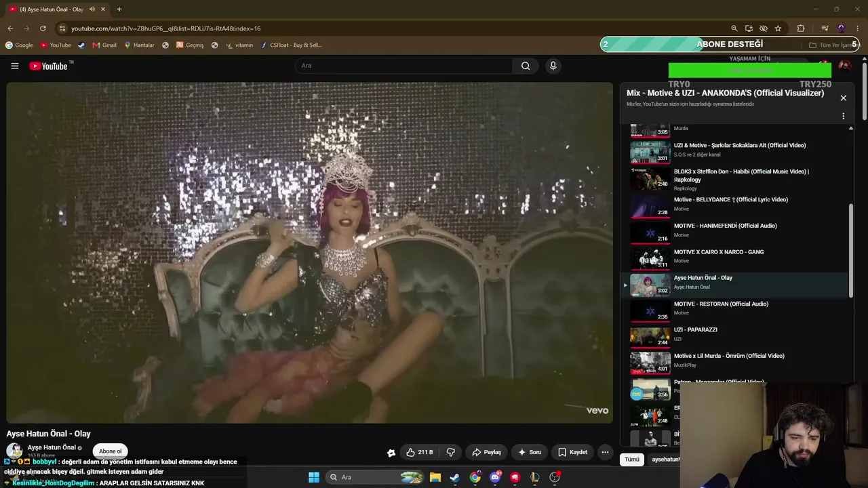Click the video player showing Olay
This screenshot has height=488, width=868.
click(310, 253)
